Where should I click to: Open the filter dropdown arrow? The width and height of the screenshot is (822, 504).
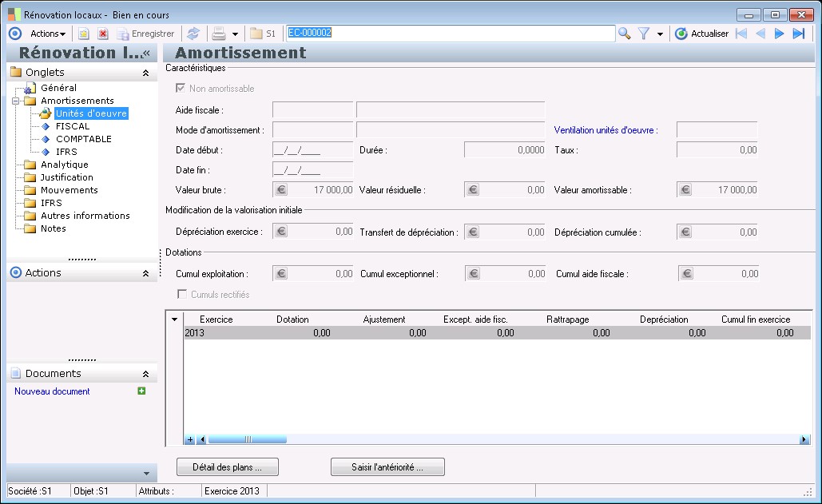(x=660, y=34)
